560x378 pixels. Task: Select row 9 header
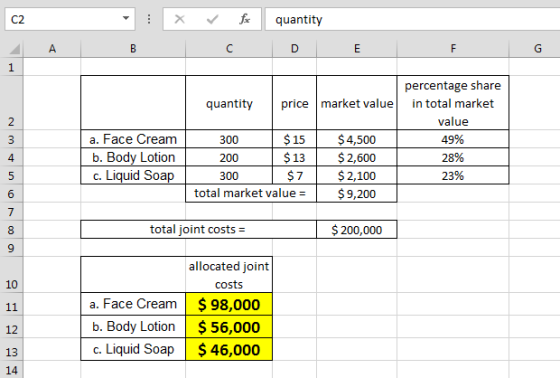(x=11, y=248)
